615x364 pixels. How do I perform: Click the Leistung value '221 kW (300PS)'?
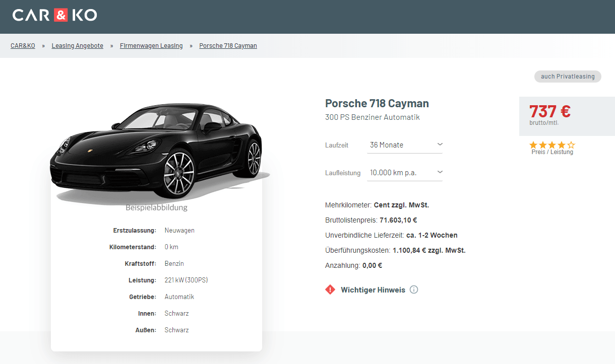coord(186,280)
